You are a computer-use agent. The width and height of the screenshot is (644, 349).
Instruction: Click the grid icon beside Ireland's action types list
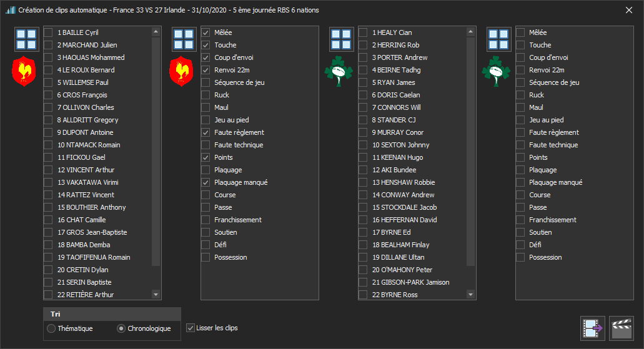499,39
